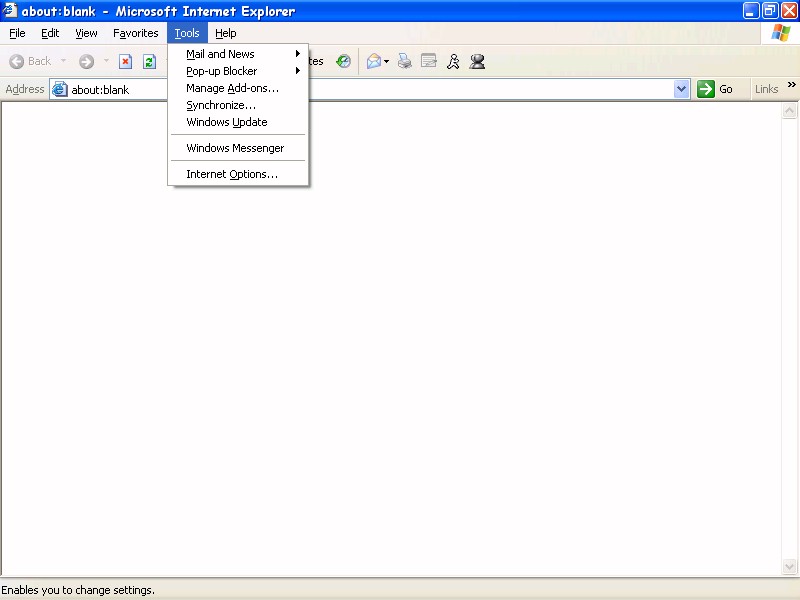Image resolution: width=800 pixels, height=600 pixels.
Task: Click inside the address bar field
Action: tap(369, 89)
